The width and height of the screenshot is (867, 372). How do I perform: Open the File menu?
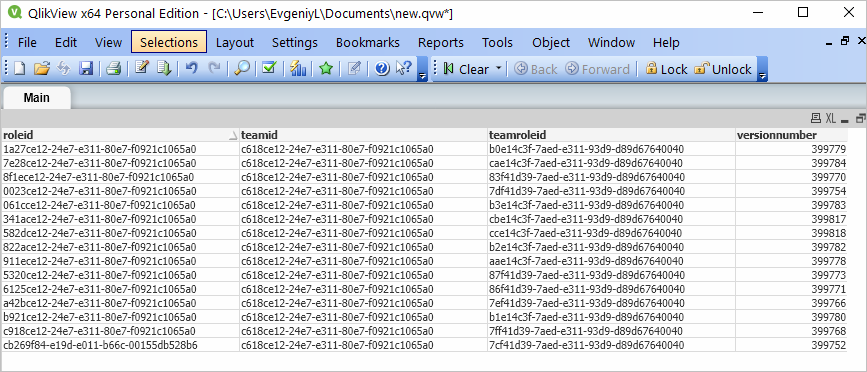click(27, 43)
